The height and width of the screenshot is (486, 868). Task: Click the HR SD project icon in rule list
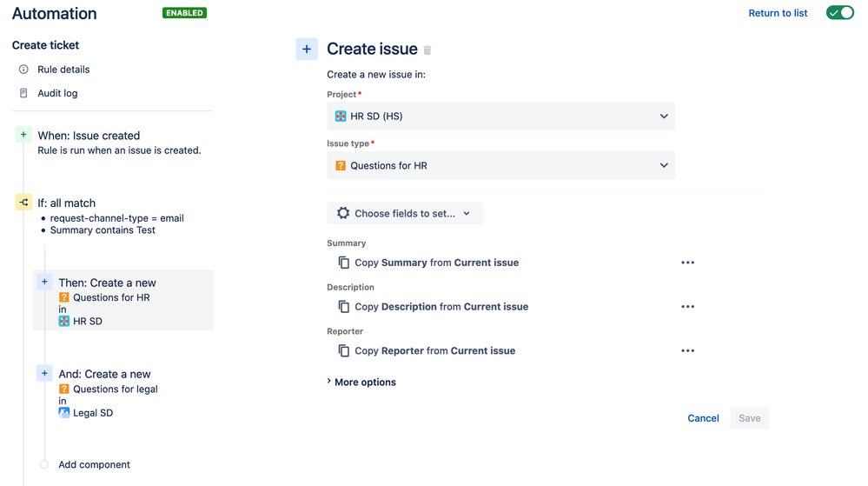click(64, 321)
